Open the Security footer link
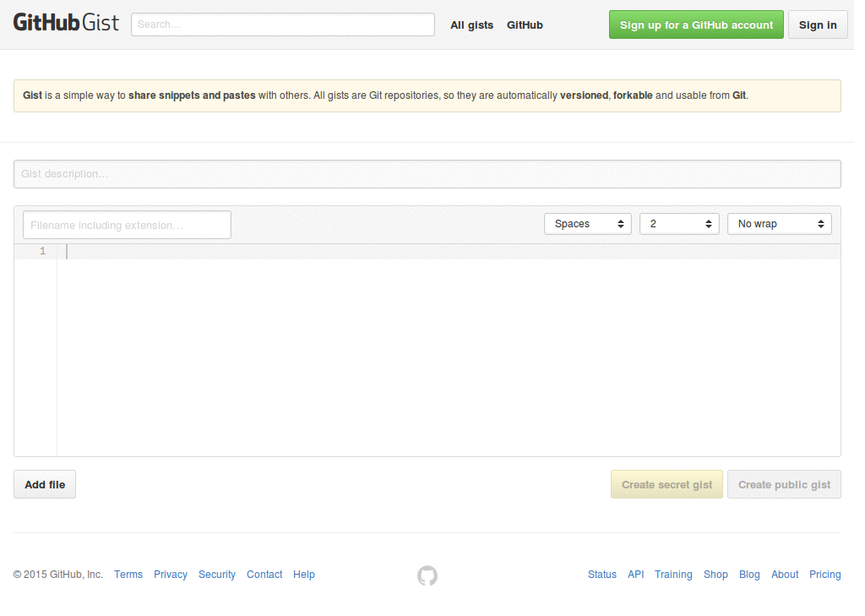Viewport: 865px width, 616px height. (x=217, y=574)
